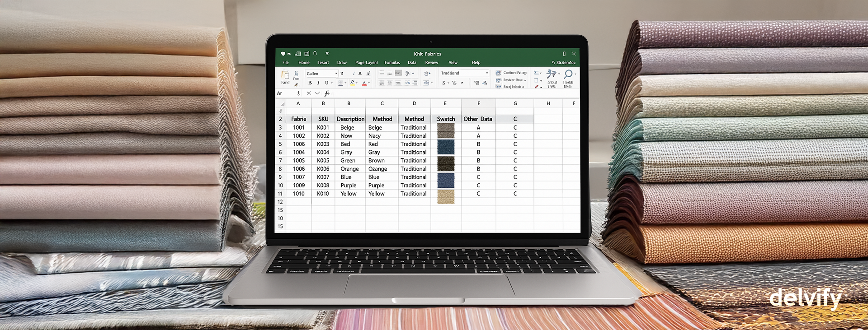
Task: Click the AutoSum sigma icon
Action: [536, 73]
